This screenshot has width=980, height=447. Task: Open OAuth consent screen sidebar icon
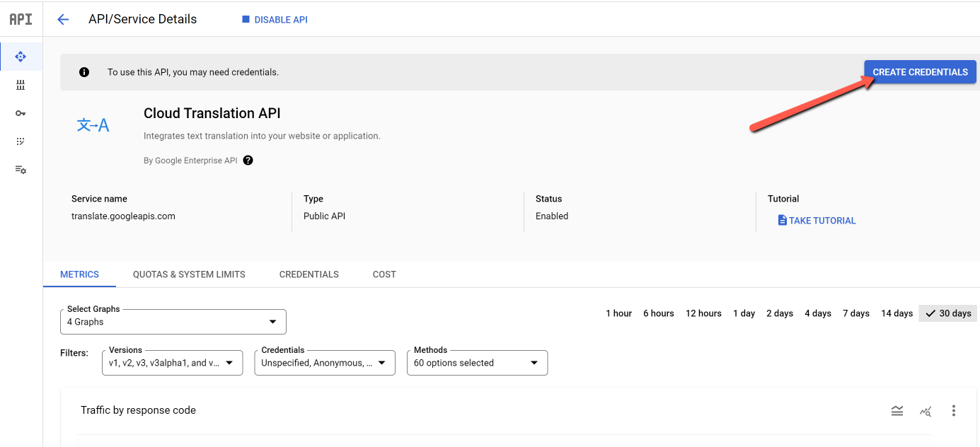(x=21, y=141)
